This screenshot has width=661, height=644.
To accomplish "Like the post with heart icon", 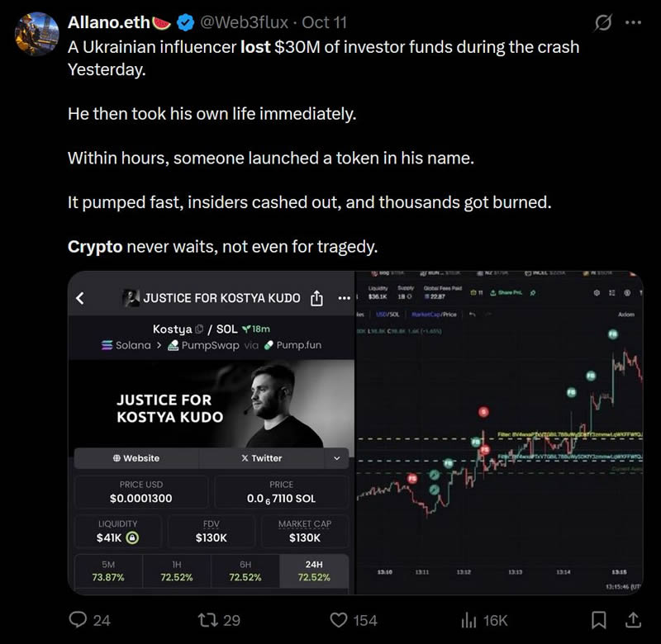I will (x=338, y=619).
